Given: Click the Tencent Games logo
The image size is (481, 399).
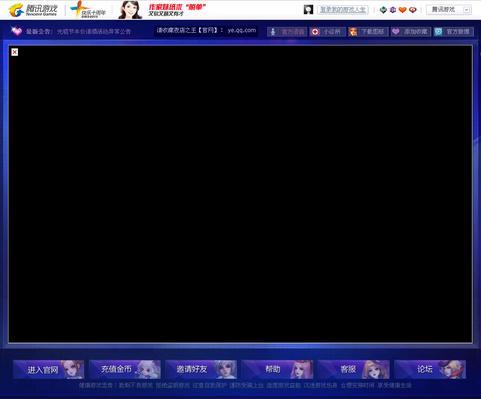Looking at the screenshot, I should point(33,10).
